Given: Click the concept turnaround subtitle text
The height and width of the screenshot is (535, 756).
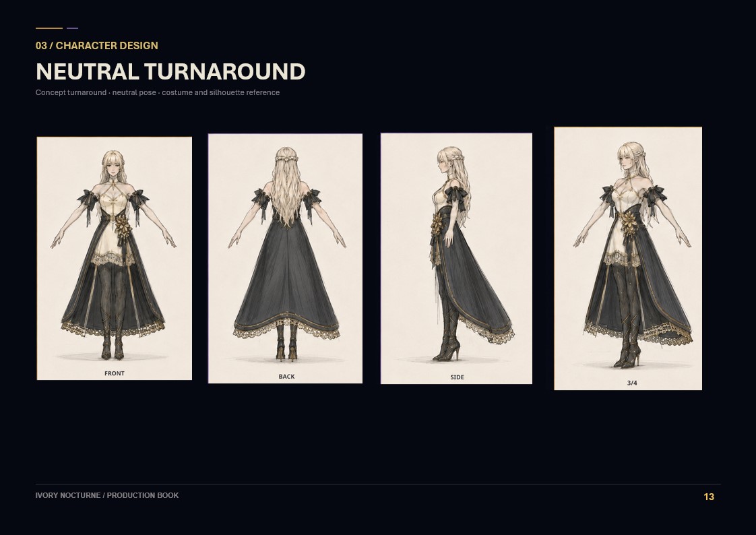Looking at the screenshot, I should 158,92.
